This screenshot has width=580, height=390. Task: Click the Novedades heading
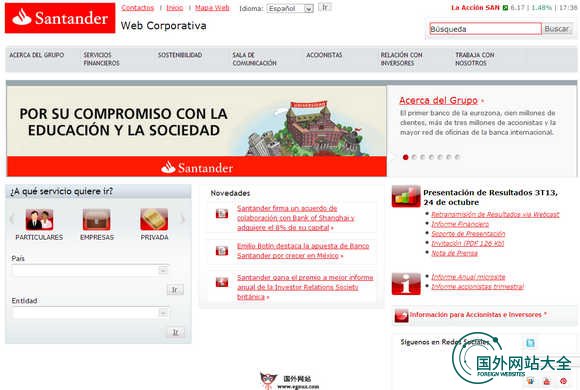230,193
